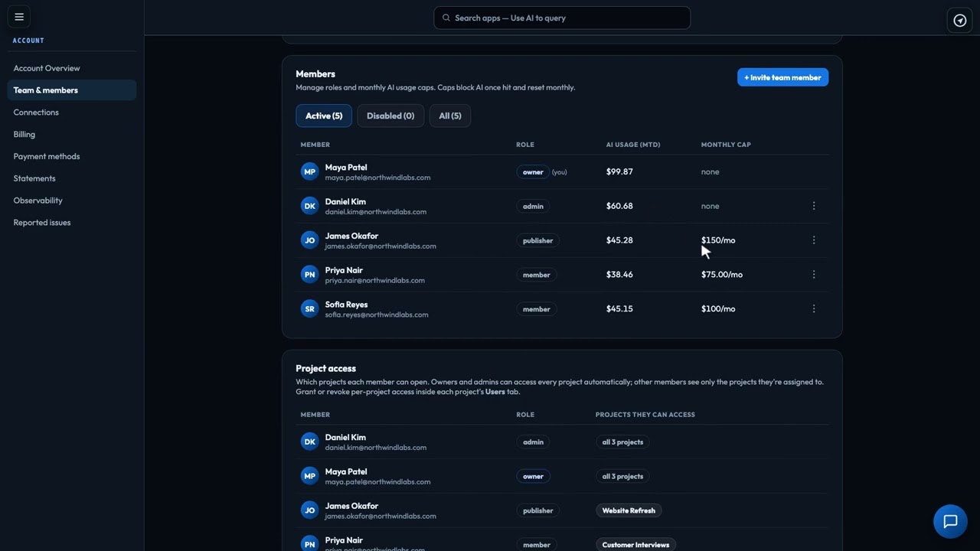Go to Connections page

point(72,112)
